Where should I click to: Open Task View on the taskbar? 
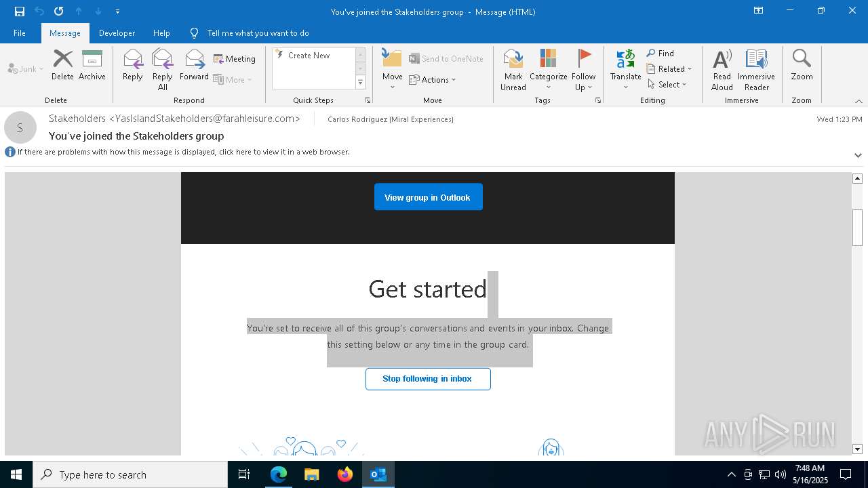(244, 474)
